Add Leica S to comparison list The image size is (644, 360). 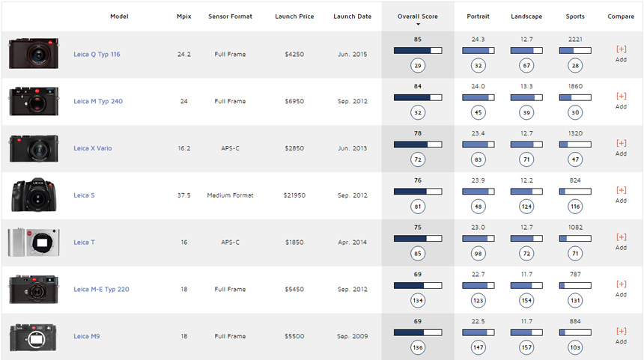pos(621,190)
